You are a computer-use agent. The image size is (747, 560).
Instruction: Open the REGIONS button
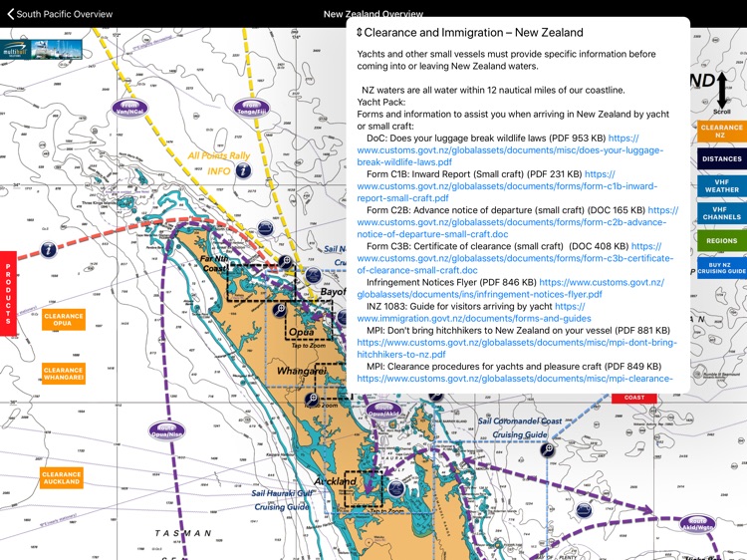(x=721, y=241)
